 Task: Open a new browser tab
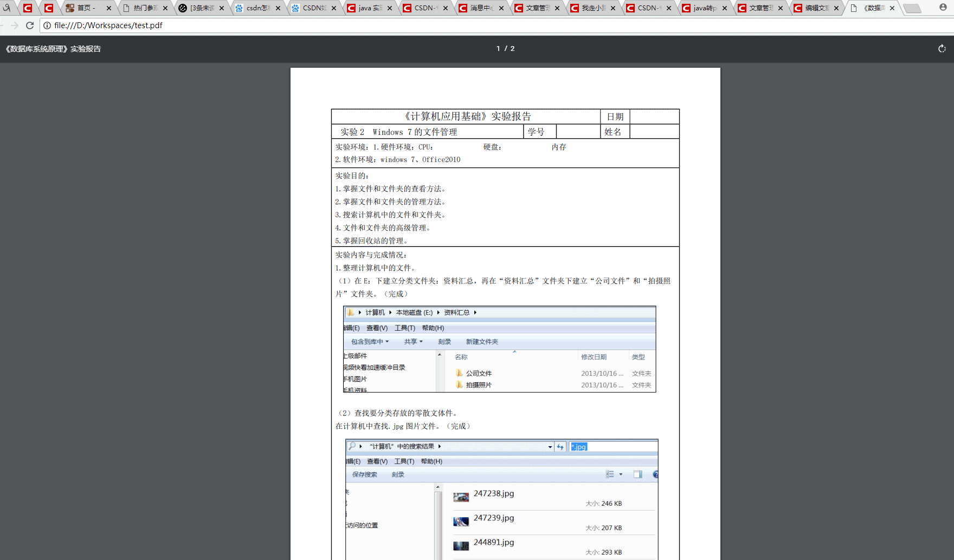pyautogui.click(x=912, y=8)
